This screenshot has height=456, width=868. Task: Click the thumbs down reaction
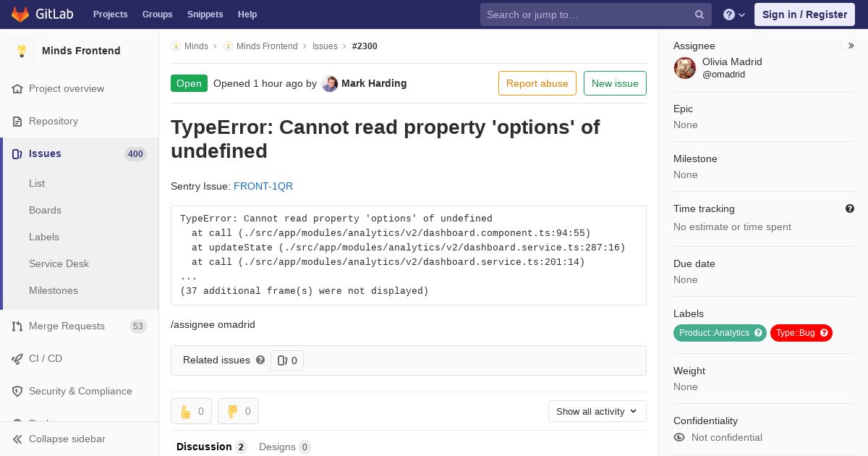pos(238,411)
